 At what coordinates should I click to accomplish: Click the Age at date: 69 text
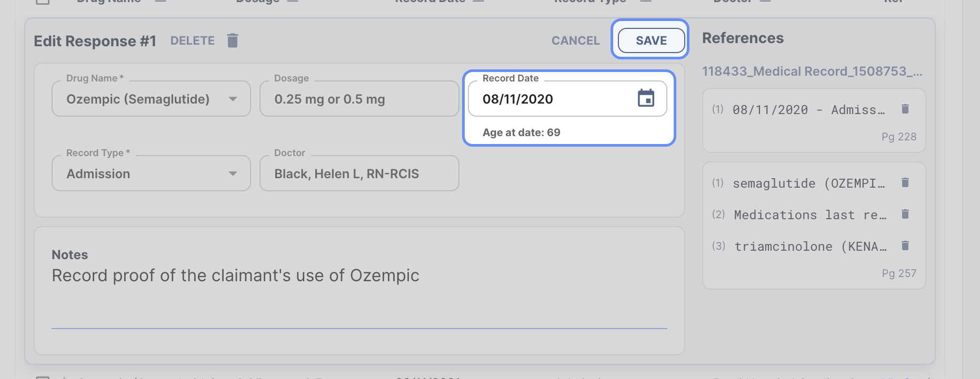click(522, 132)
